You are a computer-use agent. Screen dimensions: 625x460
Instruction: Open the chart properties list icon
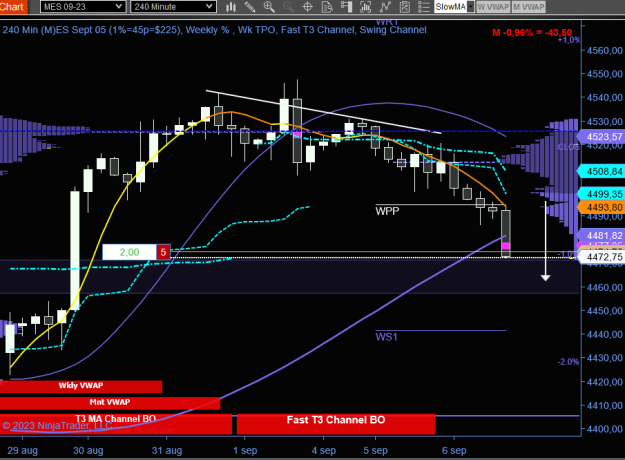click(423, 7)
